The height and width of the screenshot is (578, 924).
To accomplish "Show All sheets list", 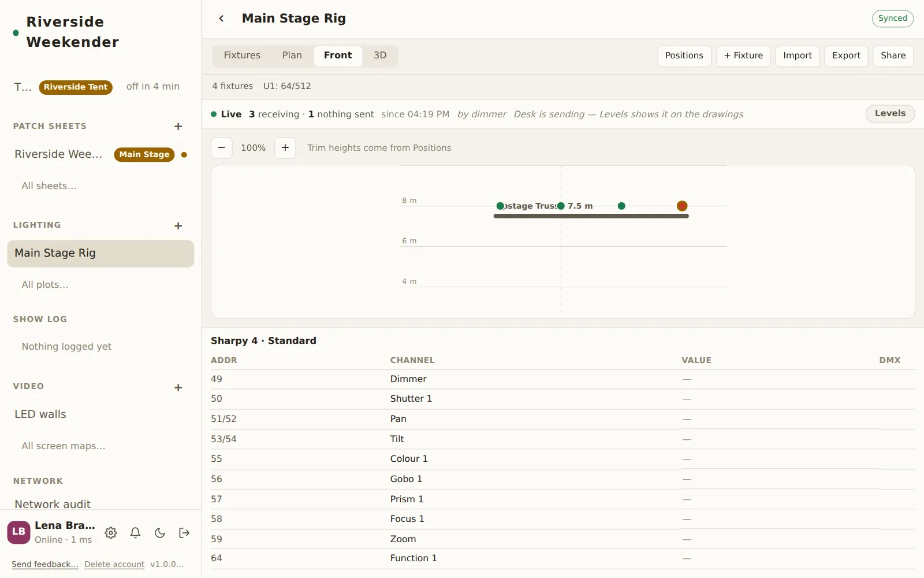I will 49,186.
